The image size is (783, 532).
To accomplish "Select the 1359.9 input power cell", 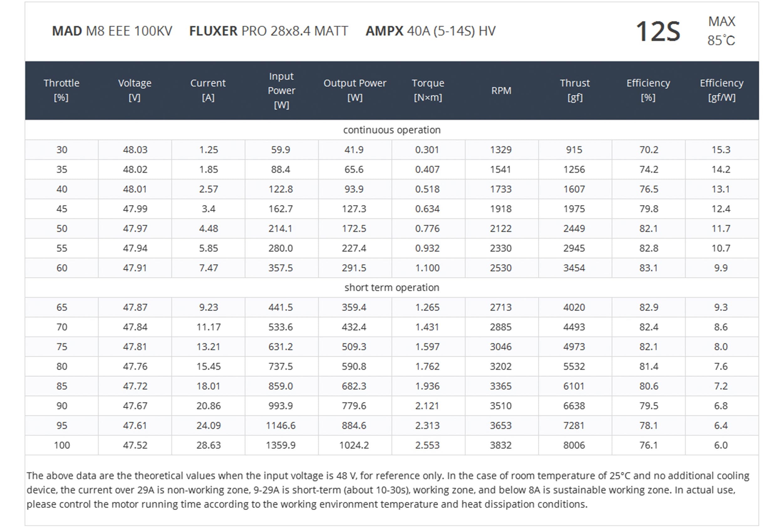I will (281, 445).
